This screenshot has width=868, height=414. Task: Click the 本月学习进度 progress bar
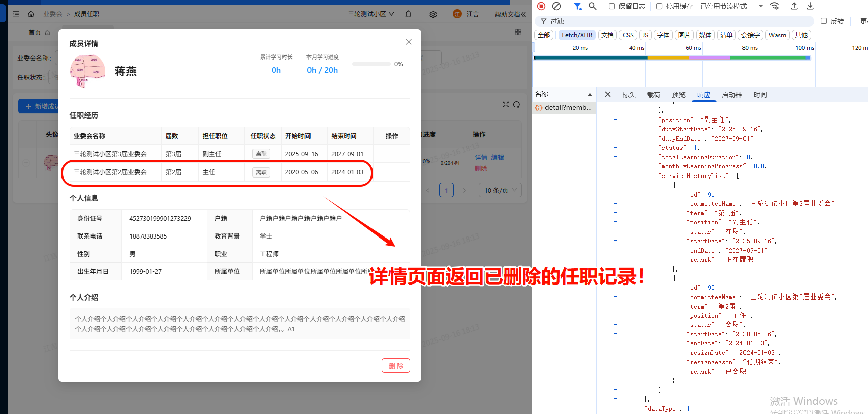tap(371, 64)
